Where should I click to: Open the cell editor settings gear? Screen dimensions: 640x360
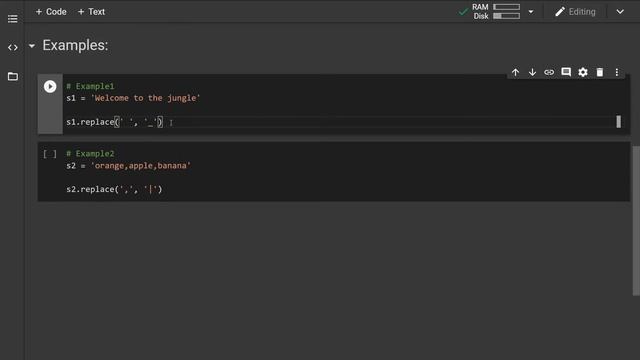(x=583, y=72)
